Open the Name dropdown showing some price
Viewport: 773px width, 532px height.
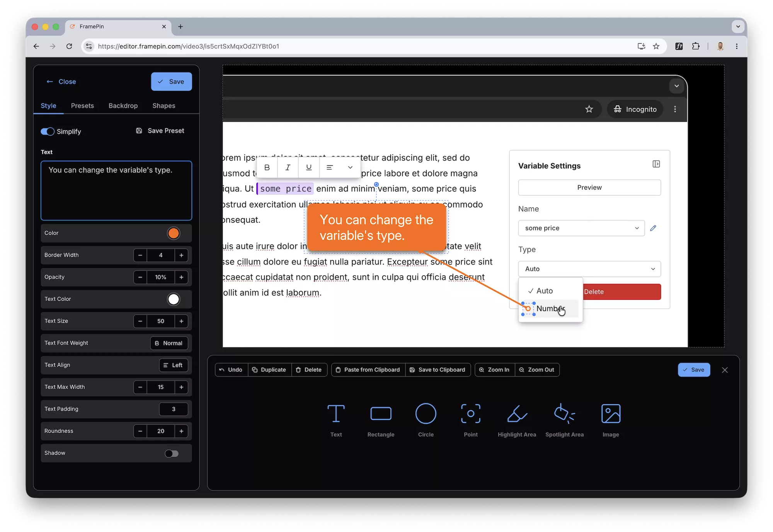(x=581, y=228)
